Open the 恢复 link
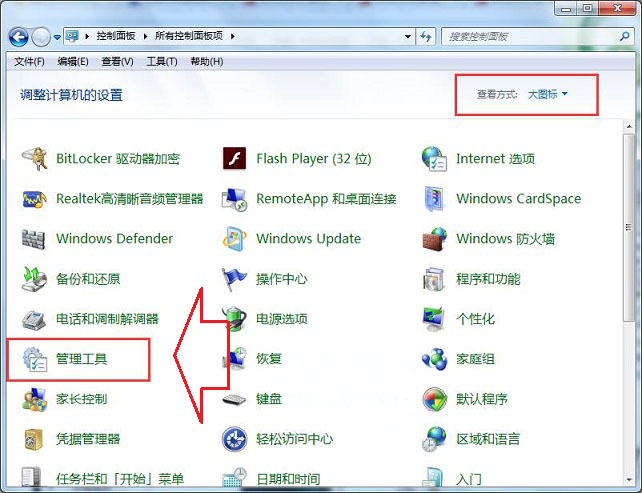Viewport: 642px width, 493px height. click(269, 359)
